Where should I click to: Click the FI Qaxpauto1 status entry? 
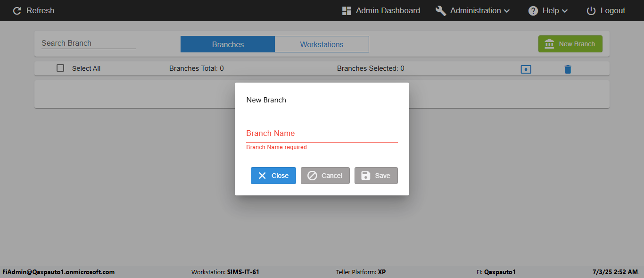coord(496,272)
